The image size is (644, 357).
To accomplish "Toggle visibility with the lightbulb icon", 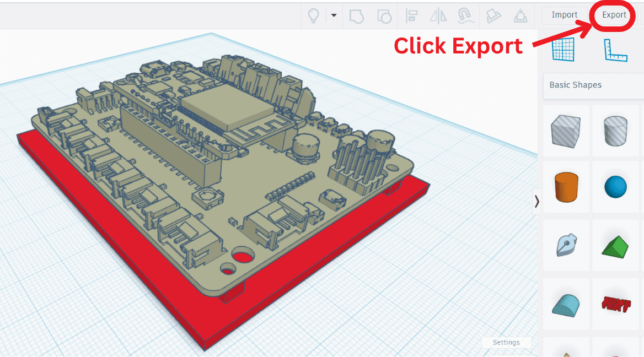I will coord(313,16).
